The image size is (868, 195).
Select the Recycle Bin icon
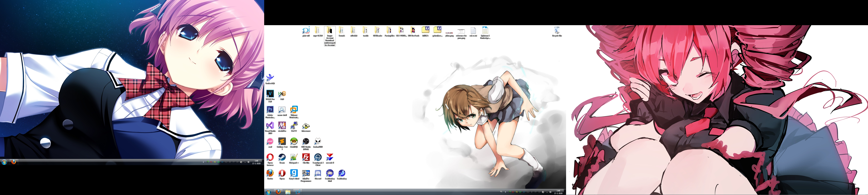tap(557, 31)
